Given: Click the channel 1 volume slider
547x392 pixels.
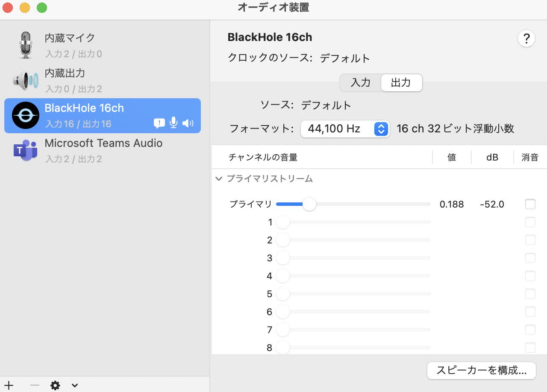Looking at the screenshot, I should [353, 222].
